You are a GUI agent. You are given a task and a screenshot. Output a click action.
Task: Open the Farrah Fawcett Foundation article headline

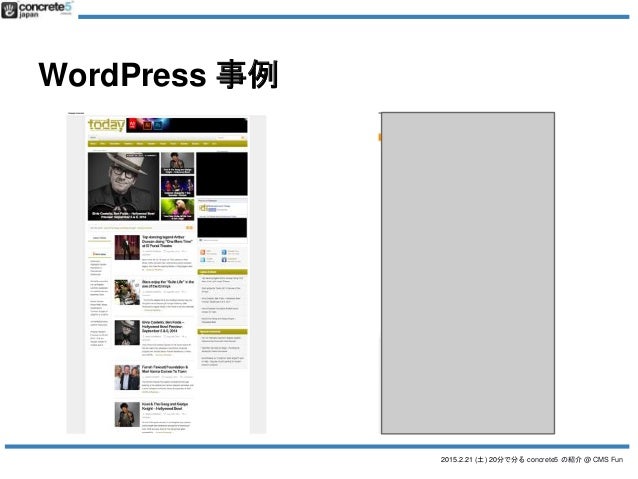(x=165, y=370)
